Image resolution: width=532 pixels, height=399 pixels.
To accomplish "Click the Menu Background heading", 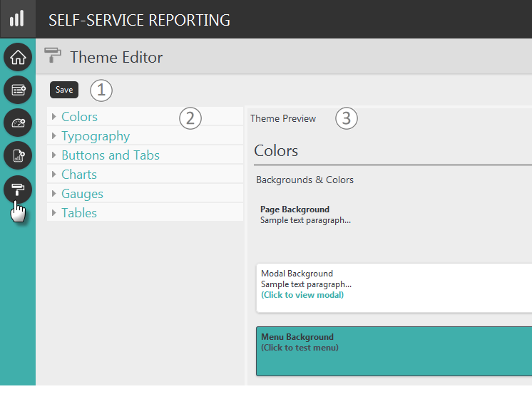I will [297, 336].
